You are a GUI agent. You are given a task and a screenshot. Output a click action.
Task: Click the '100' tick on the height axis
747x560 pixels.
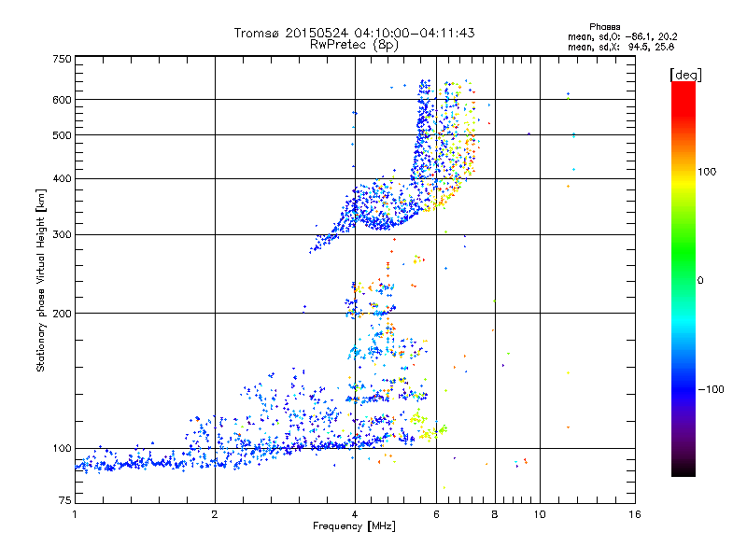[x=62, y=449]
